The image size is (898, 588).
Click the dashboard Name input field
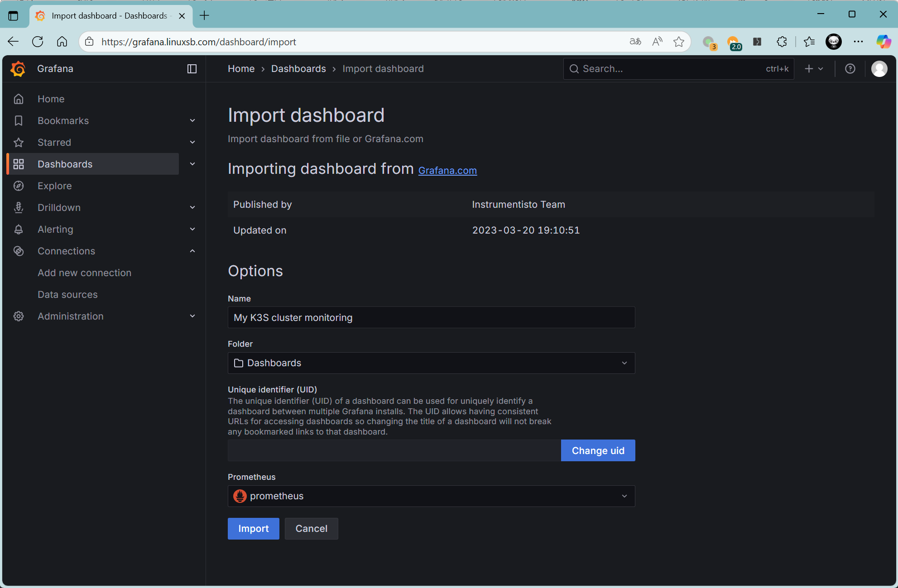pos(431,318)
